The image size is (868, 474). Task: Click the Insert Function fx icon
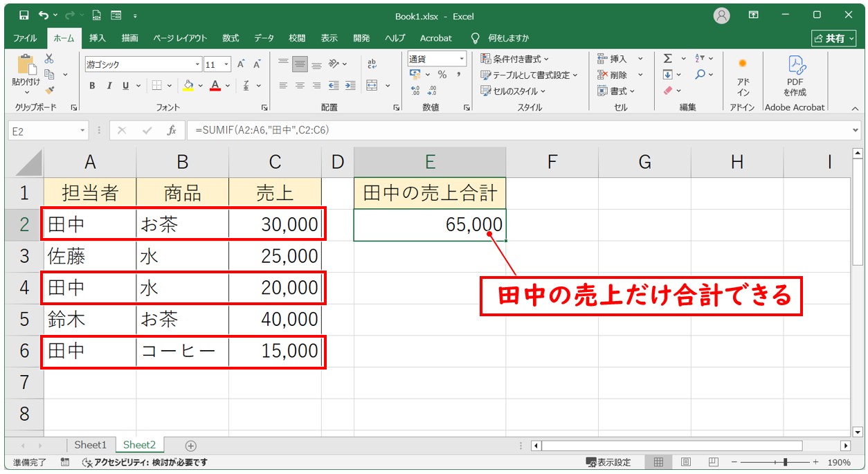tap(171, 130)
